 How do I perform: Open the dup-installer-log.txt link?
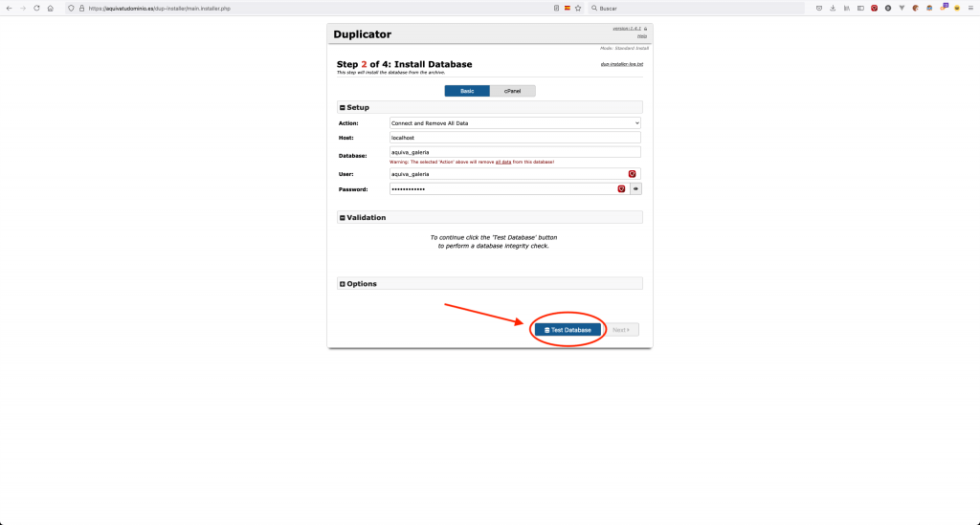622,64
